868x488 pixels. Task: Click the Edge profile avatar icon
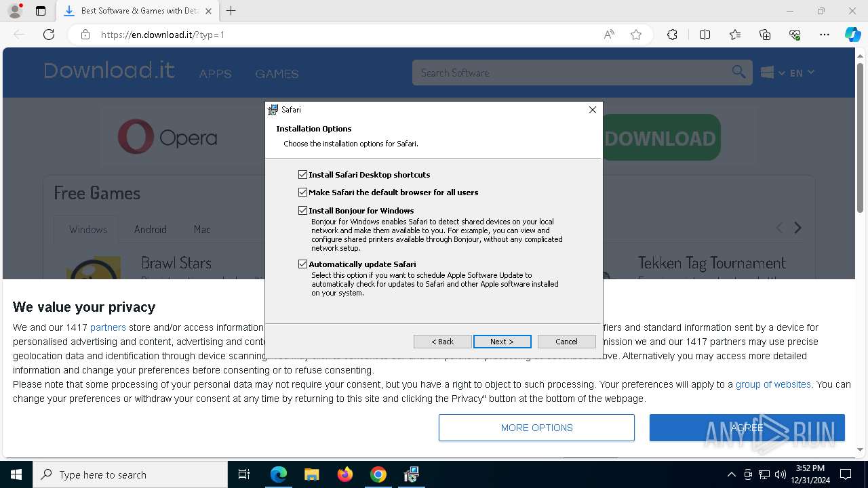(x=15, y=11)
